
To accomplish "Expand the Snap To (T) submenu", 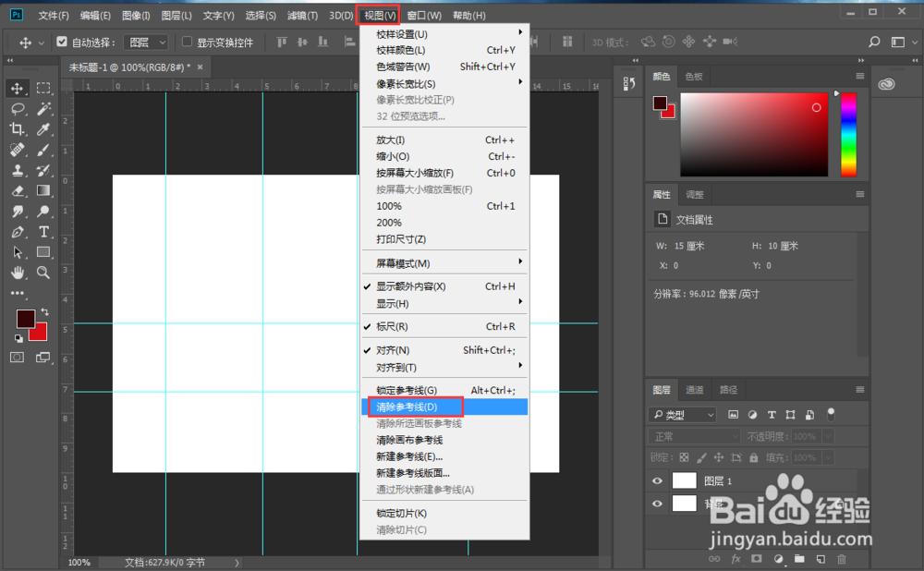I will coord(444,367).
